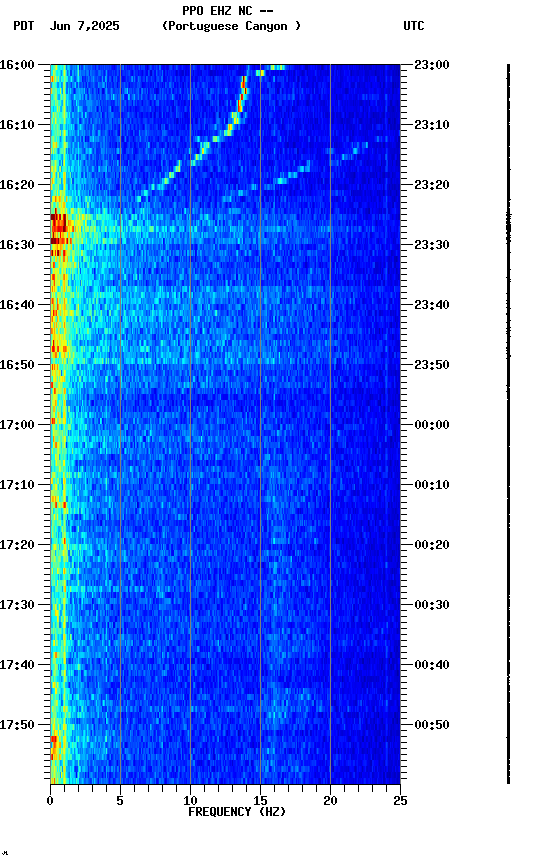Click the '(Portuguese Canyon )' subtitle
Viewport: 552px width, 864px height.
tap(231, 26)
